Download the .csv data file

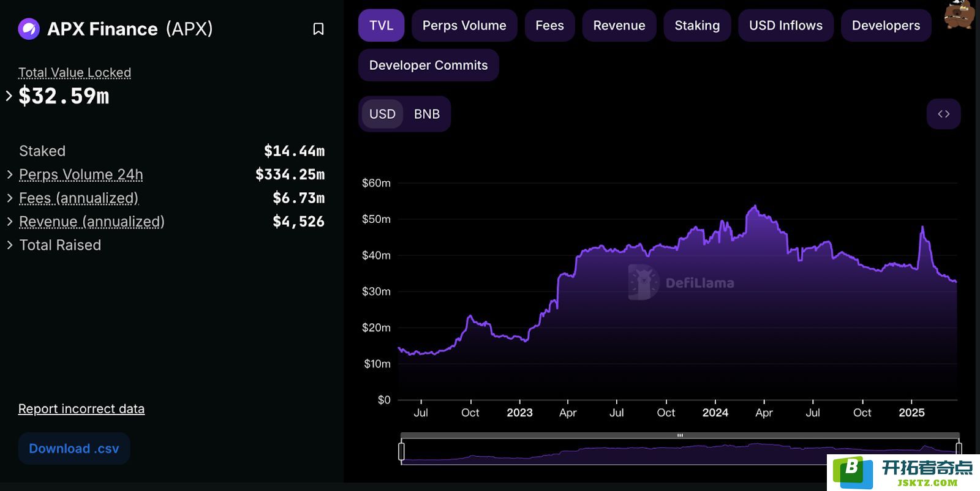click(74, 448)
